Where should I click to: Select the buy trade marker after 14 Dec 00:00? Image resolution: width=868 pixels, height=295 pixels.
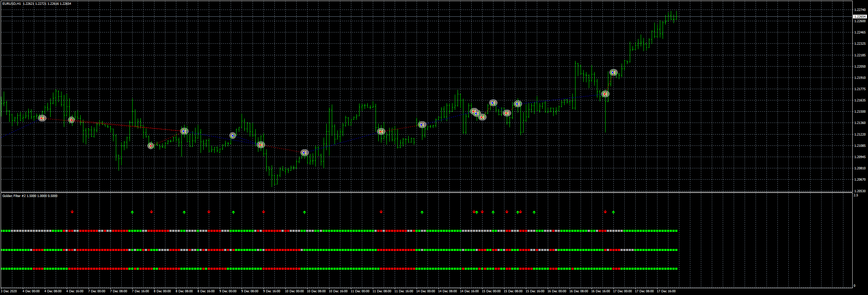coord(422,125)
